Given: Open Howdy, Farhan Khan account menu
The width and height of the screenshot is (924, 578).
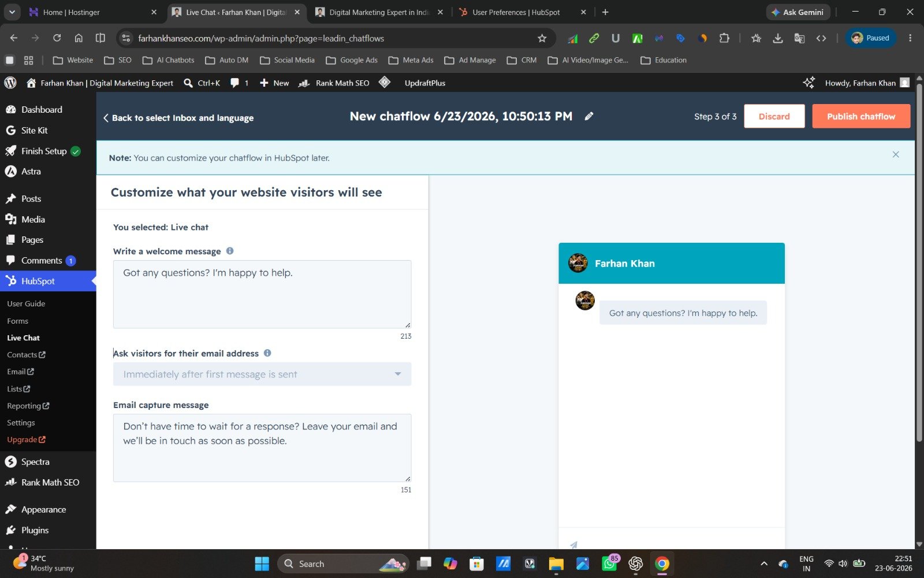Looking at the screenshot, I should pos(867,83).
